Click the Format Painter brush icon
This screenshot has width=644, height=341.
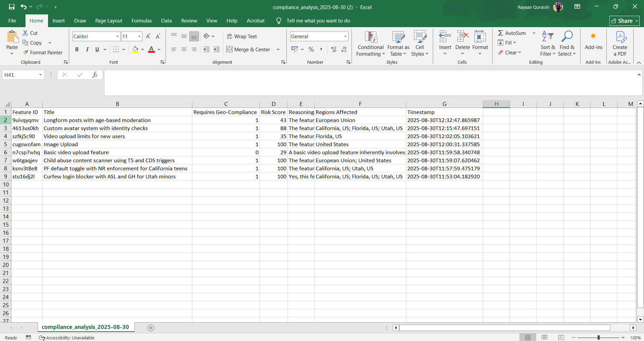26,52
